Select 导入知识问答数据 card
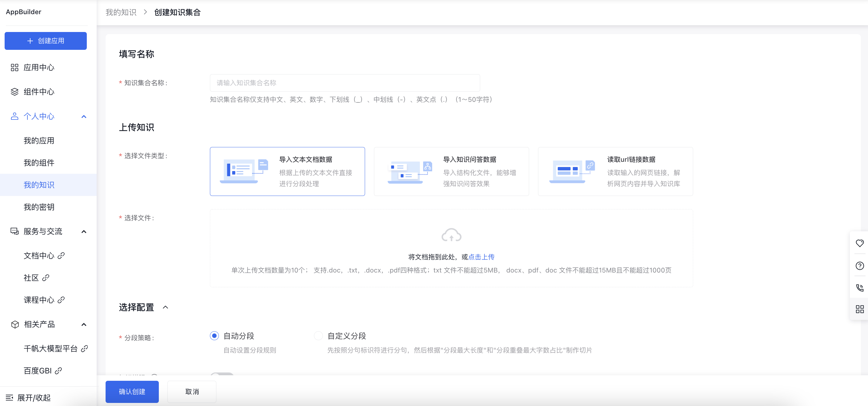 451,171
